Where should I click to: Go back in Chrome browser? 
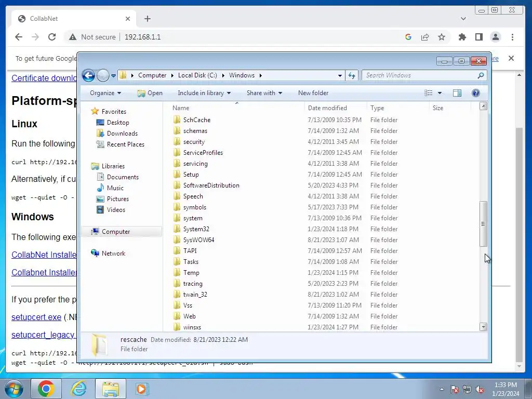tap(19, 37)
